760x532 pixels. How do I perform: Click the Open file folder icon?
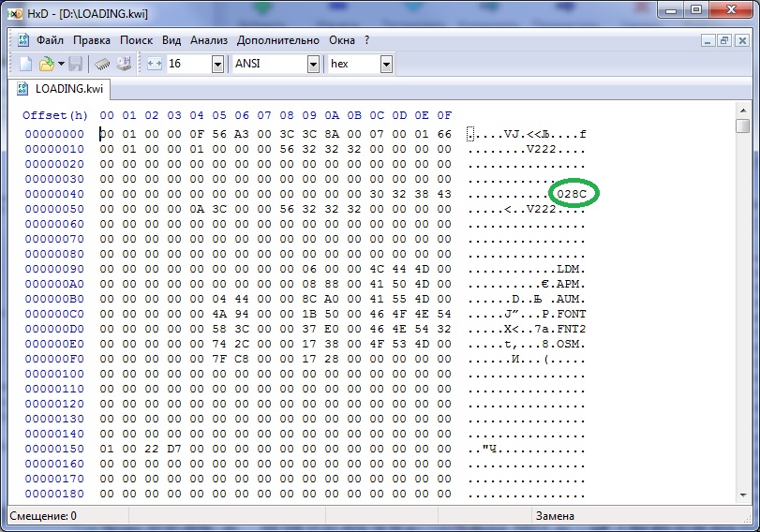45,64
